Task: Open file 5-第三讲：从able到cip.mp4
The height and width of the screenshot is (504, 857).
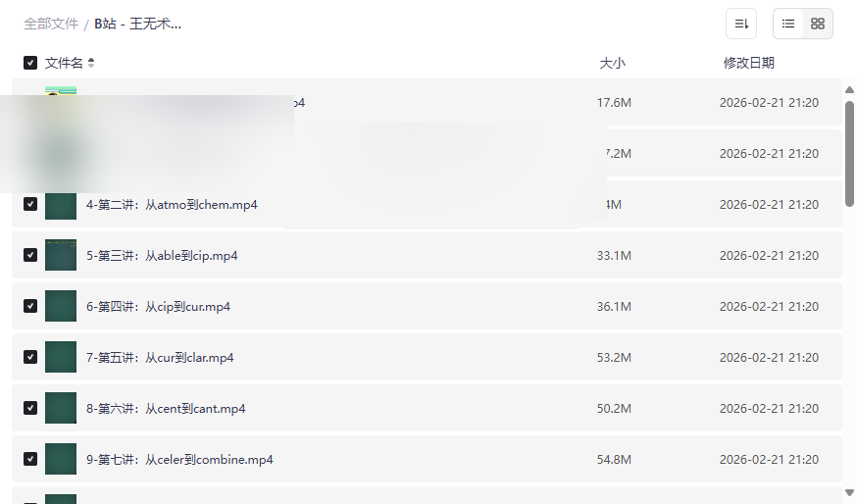Action: pos(162,256)
